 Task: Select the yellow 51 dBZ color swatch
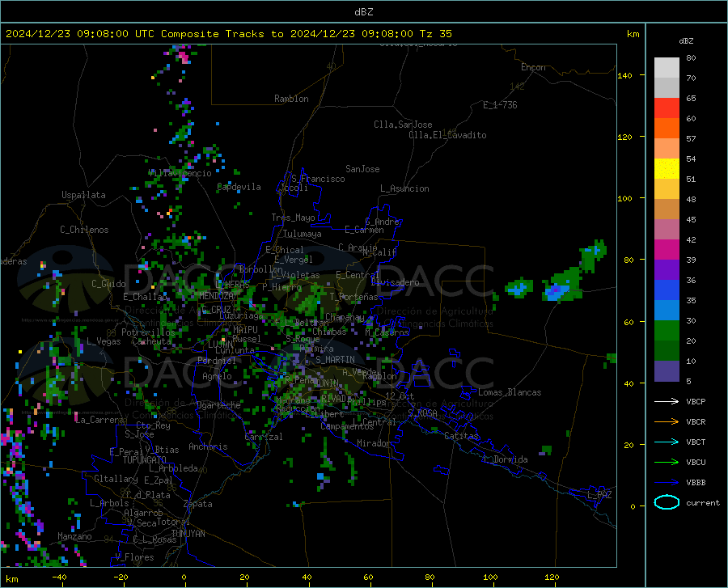click(667, 169)
